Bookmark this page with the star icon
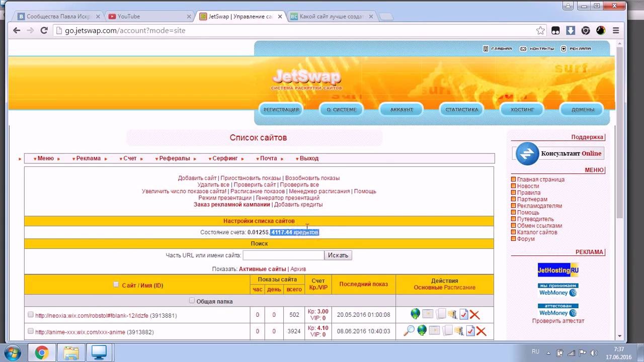Viewport: 644px width, 362px height. click(x=540, y=31)
